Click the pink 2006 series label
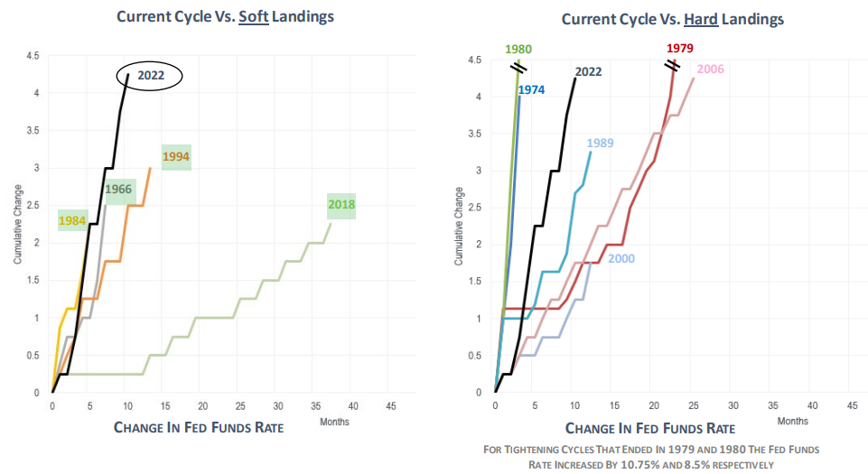This screenshot has width=868, height=474. pyautogui.click(x=710, y=69)
